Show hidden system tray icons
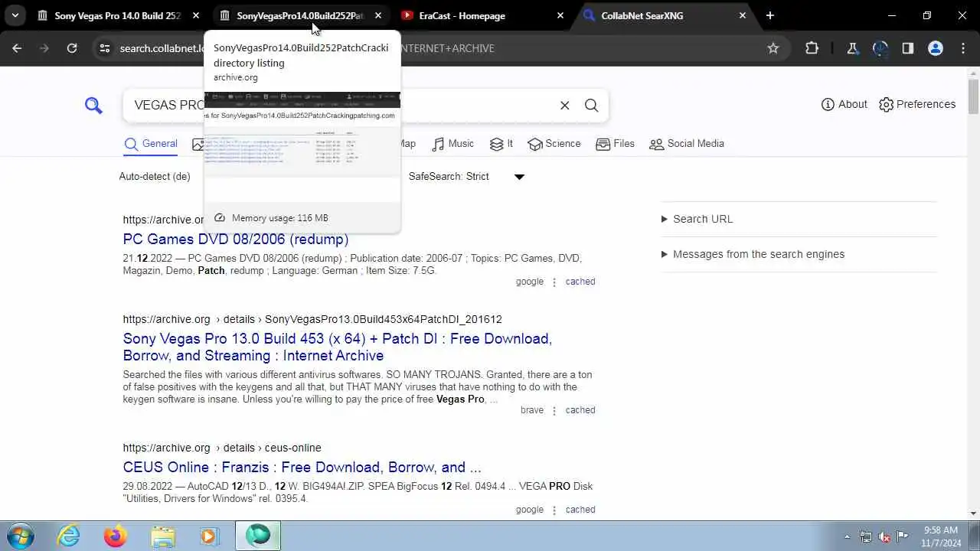The height and width of the screenshot is (551, 980). tap(847, 536)
